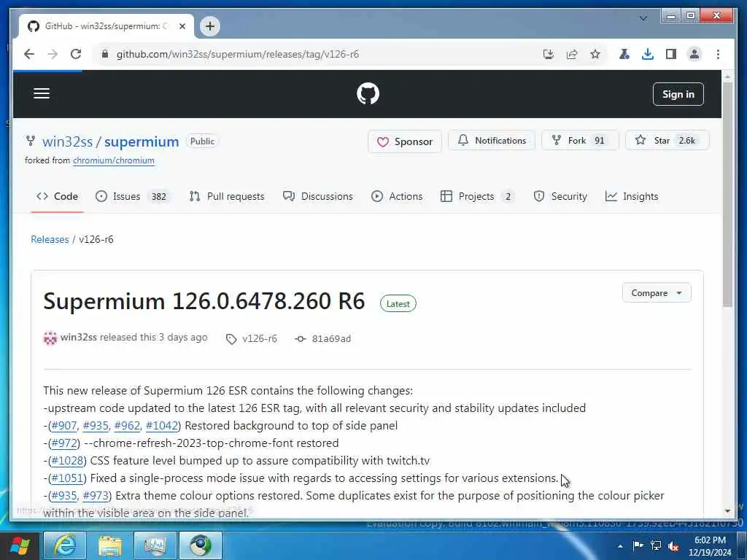Image resolution: width=747 pixels, height=560 pixels.
Task: Go to Releases breadcrumb link
Action: coord(50,239)
